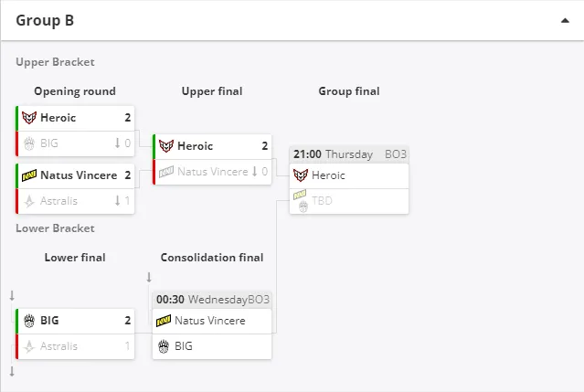This screenshot has width=584, height=392.
Task: Click Natus Vincere logo in Consolidation final
Action: [164, 321]
